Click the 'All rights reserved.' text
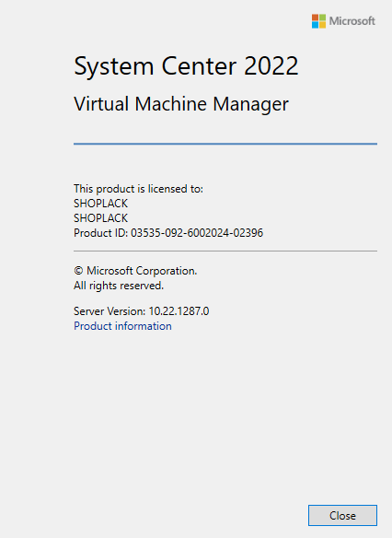392x538 pixels. (x=119, y=286)
